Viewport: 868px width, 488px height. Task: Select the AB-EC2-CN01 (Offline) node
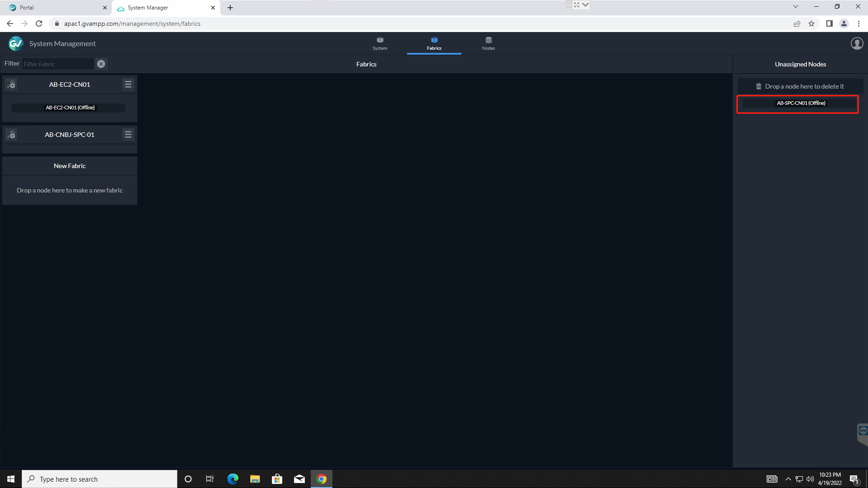coord(69,108)
